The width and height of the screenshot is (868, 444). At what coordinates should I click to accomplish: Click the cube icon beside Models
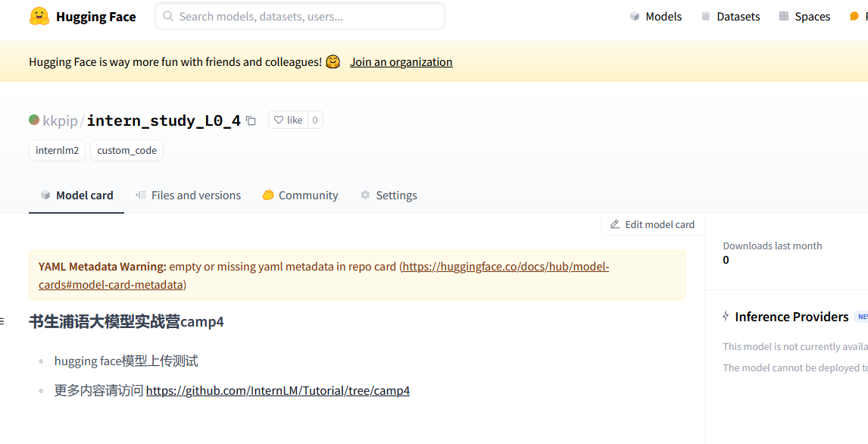[635, 17]
